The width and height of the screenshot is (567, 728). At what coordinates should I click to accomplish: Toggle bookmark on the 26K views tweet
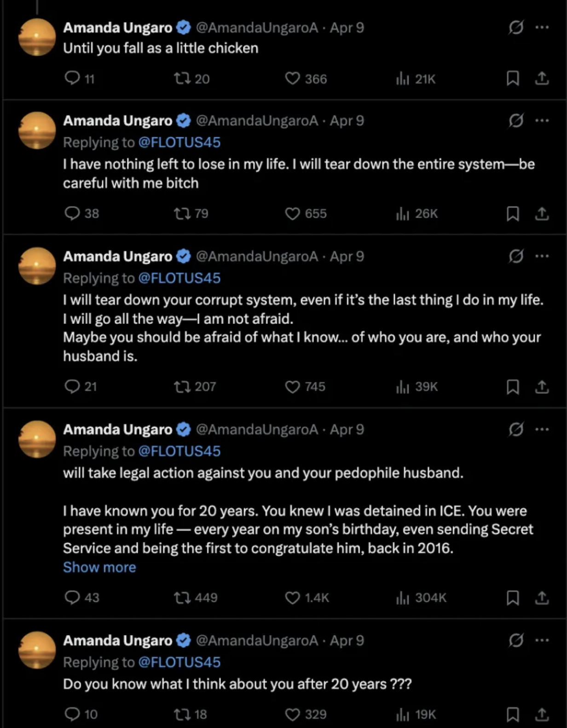pos(512,214)
